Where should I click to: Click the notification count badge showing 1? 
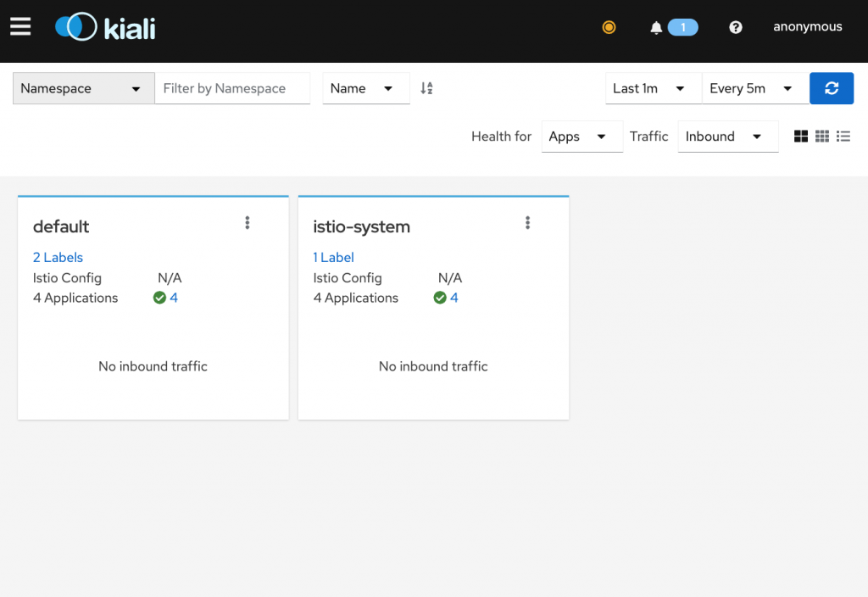pyautogui.click(x=682, y=27)
